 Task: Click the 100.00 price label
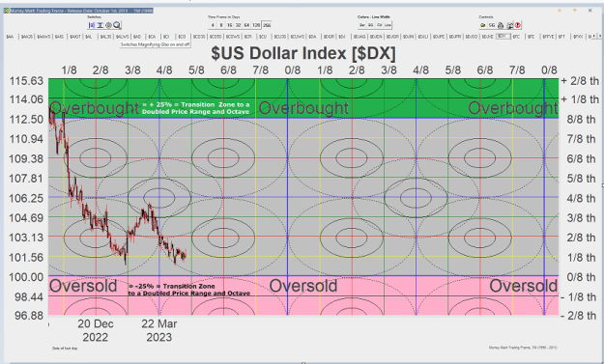click(26, 277)
